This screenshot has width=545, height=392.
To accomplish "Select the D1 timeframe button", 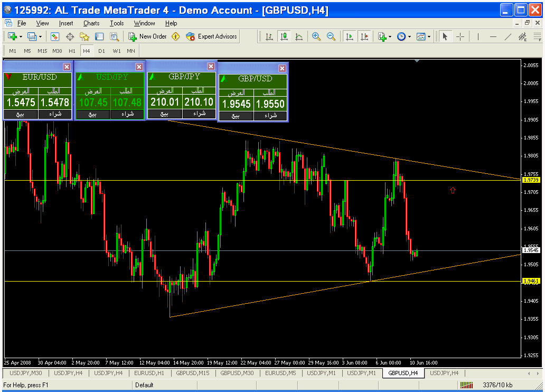I will point(101,51).
